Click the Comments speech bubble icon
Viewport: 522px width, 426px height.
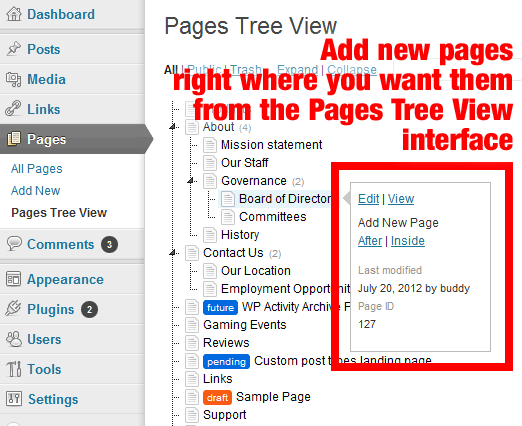(x=14, y=243)
